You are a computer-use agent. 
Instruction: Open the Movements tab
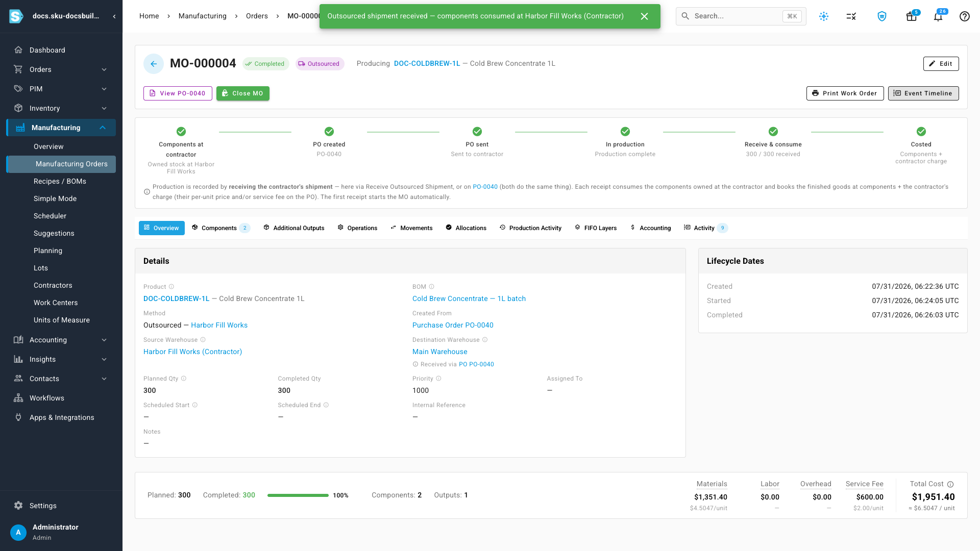pos(411,228)
